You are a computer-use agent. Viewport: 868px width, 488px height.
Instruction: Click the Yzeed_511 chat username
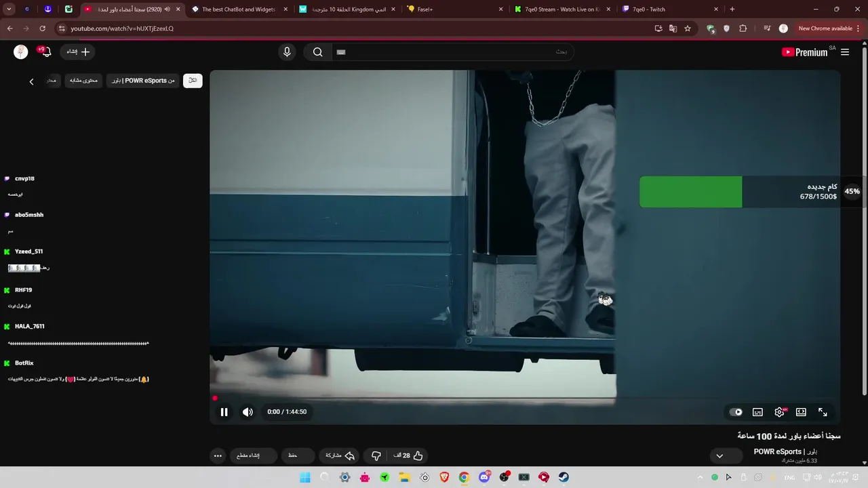click(x=28, y=251)
